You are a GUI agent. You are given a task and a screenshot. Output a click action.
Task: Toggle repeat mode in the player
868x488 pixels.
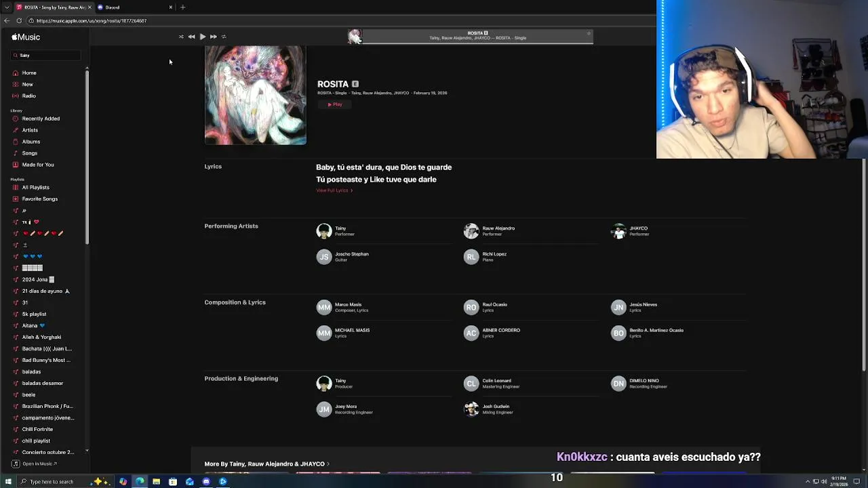(x=224, y=37)
